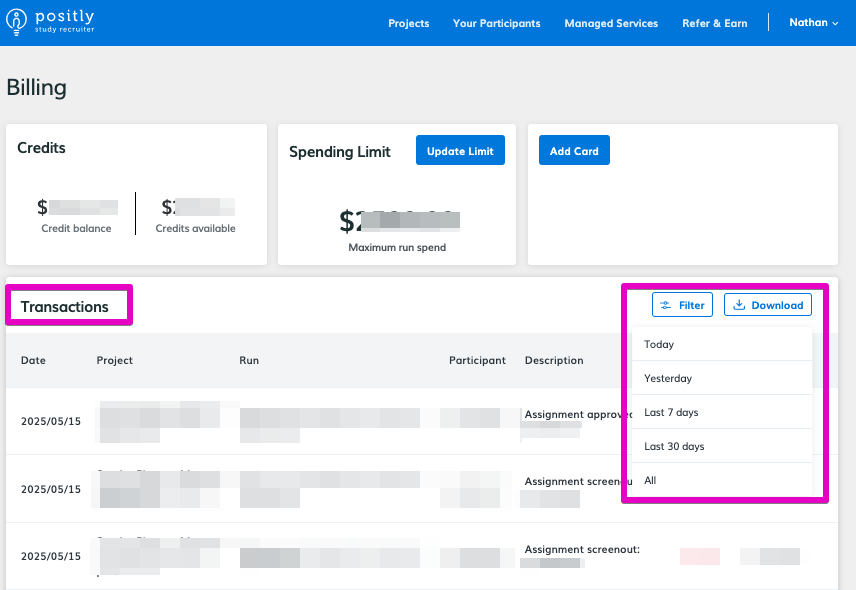The image size is (856, 590).
Task: Click the Add Card button
Action: [x=574, y=151]
